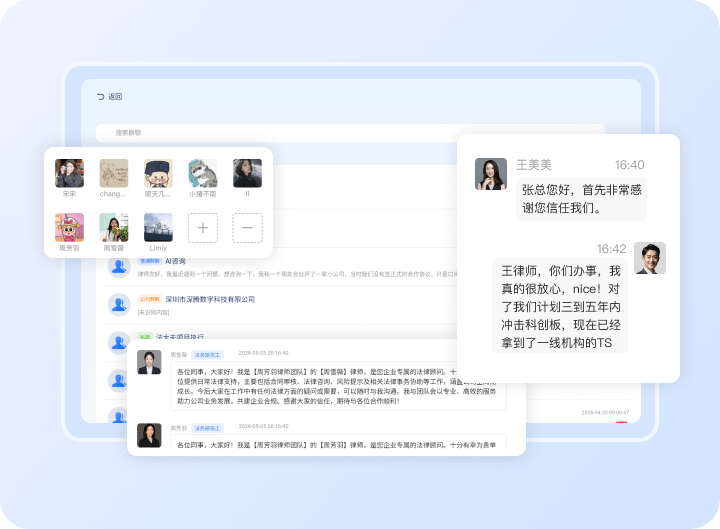This screenshot has width=720, height=529.
Task: Click the group icon beside AI咨询
Action: (x=119, y=267)
